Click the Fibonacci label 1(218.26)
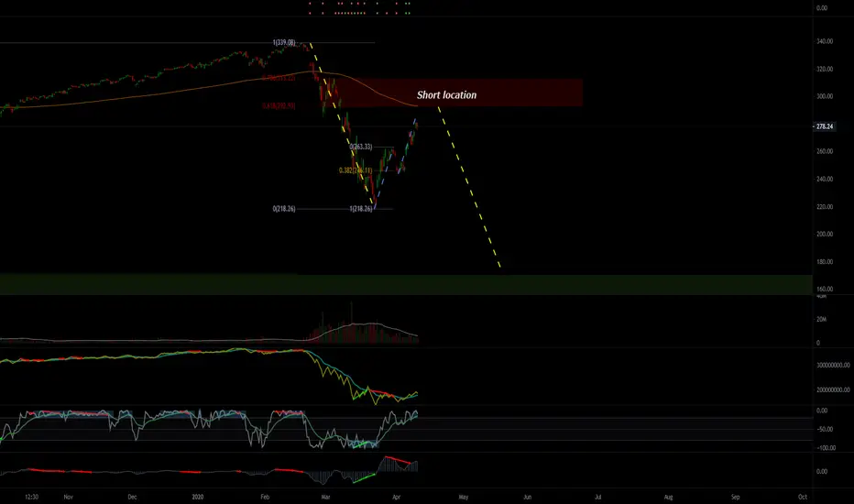This screenshot has height=504, width=854. pos(360,209)
